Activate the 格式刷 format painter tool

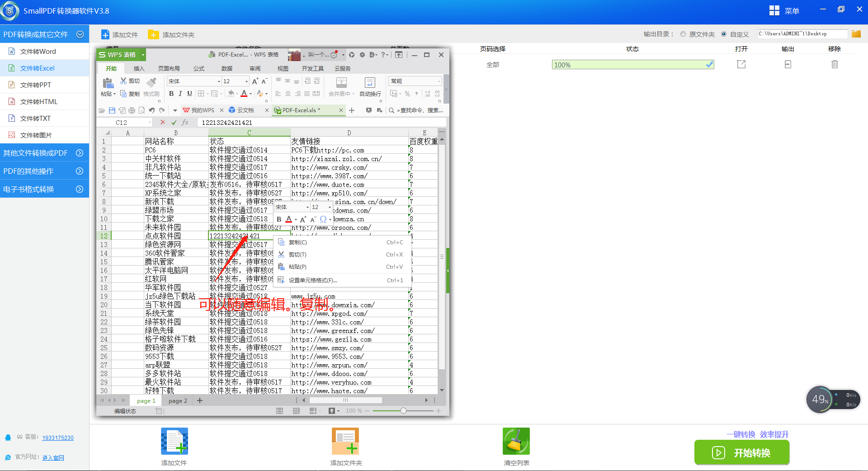(151, 87)
